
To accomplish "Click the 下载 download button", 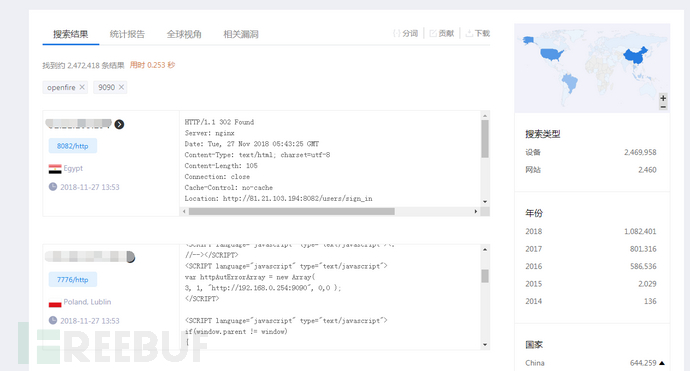I will [x=477, y=33].
